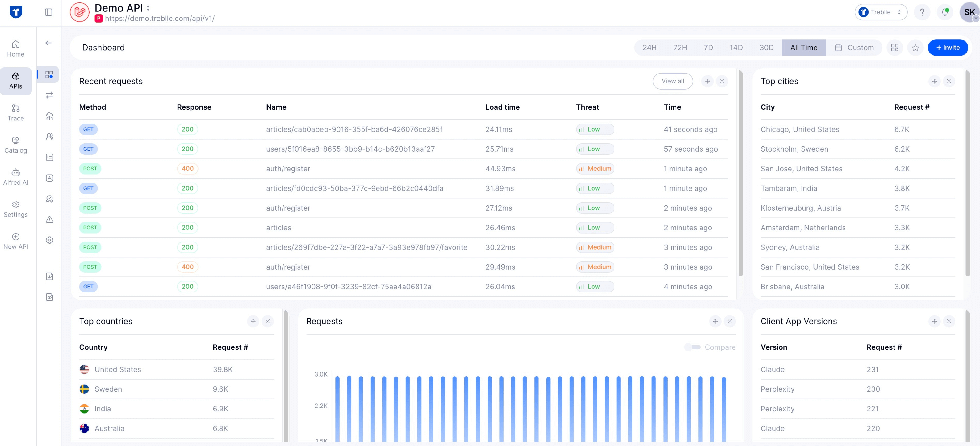Image resolution: width=980 pixels, height=446 pixels.
Task: Remove the Top cities widget
Action: coord(949,81)
